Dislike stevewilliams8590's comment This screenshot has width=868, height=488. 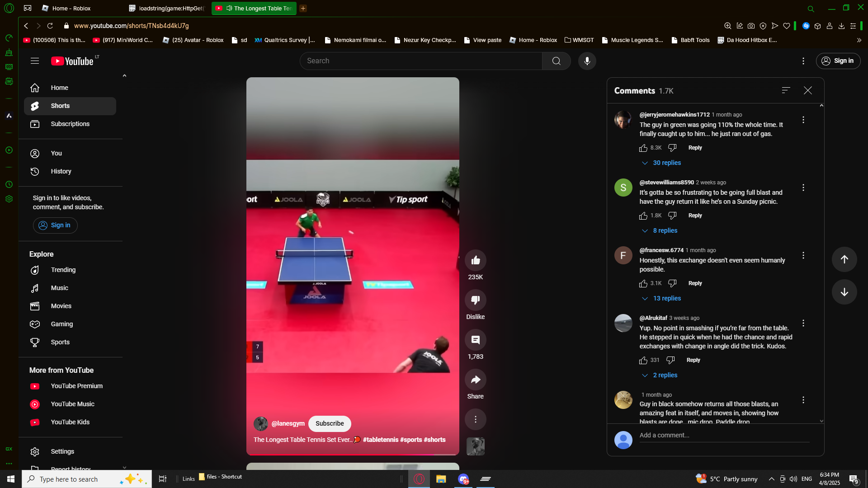pos(672,216)
